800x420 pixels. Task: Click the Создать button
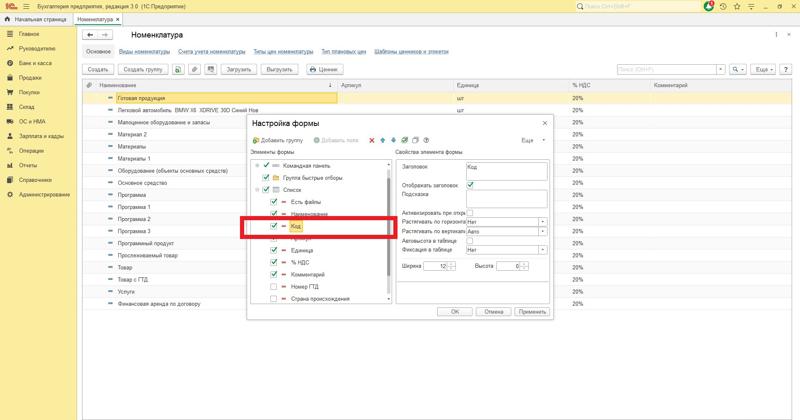98,69
